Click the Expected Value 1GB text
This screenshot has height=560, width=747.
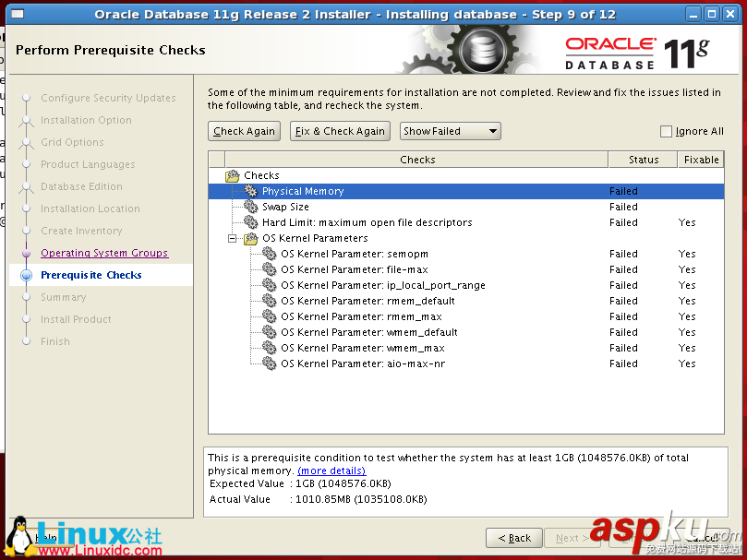tap(343, 483)
